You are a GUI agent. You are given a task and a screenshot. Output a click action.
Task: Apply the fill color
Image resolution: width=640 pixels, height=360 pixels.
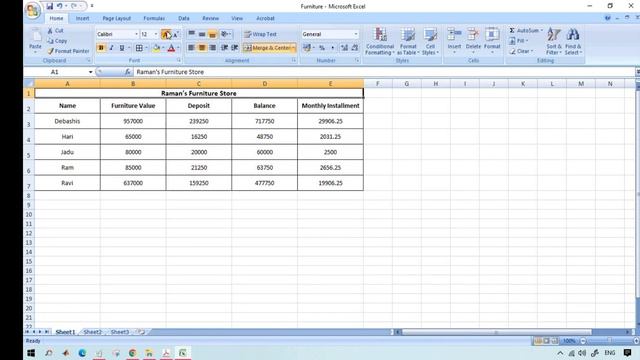point(156,48)
